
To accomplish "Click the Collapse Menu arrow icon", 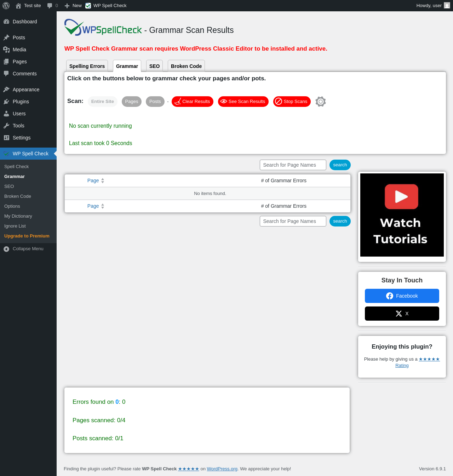I will pyautogui.click(x=6, y=249).
